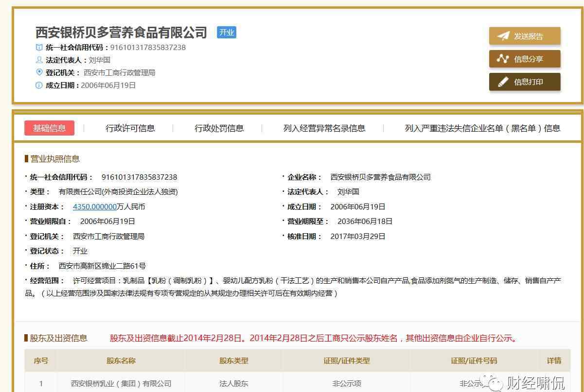Click the 股东名称 column header
This screenshot has width=584, height=392.
[121, 361]
